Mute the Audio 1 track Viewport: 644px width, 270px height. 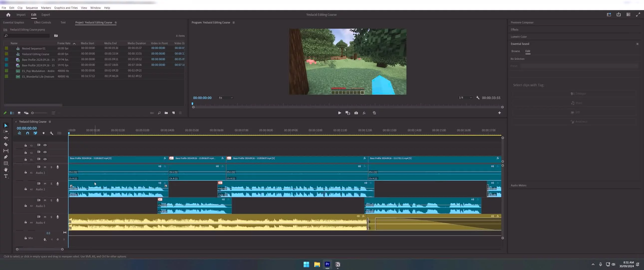pyautogui.click(x=45, y=167)
